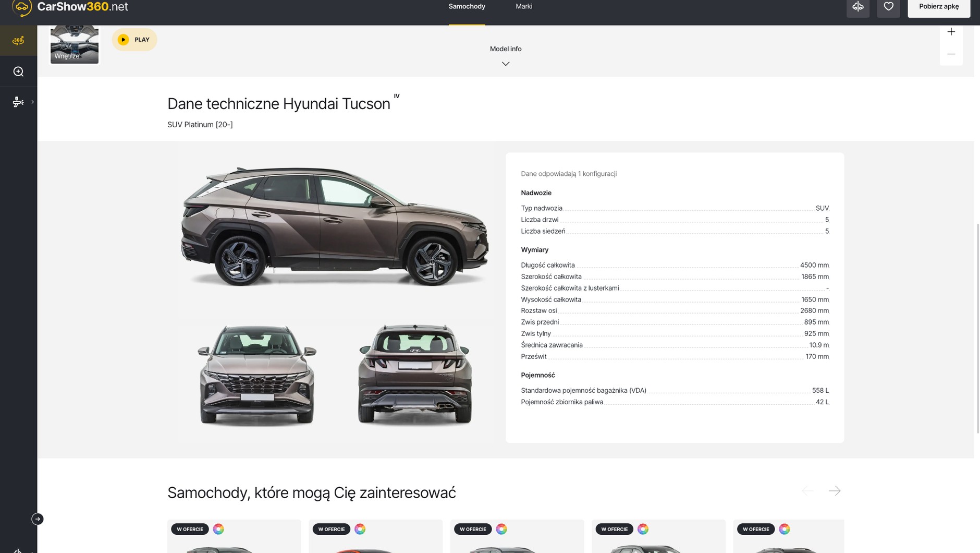Click the CarShow360.net logo
Viewport: 980px width, 553px height.
point(70,7)
